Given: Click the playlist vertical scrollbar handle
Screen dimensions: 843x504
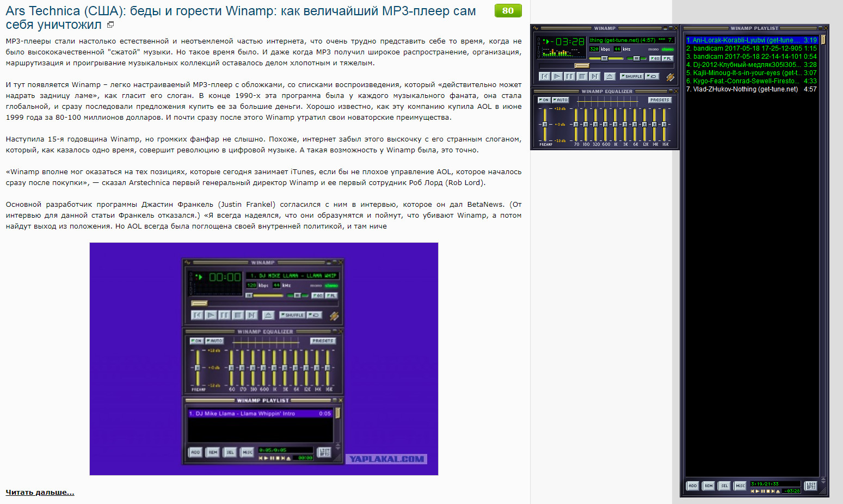Looking at the screenshot, I should [x=823, y=40].
